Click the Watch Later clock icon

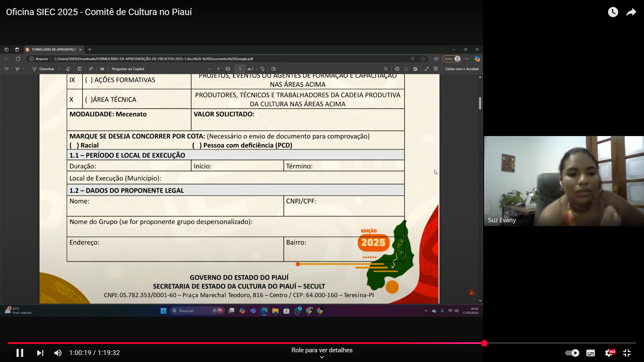(613, 12)
